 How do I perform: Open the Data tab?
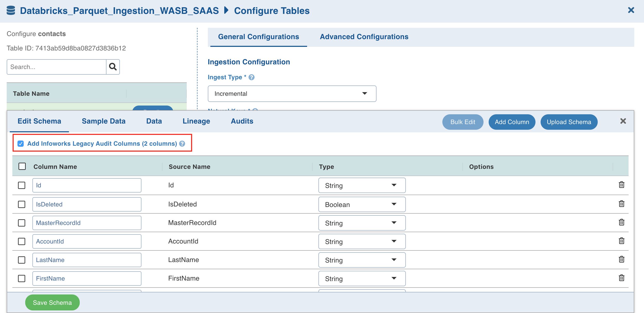(x=154, y=121)
